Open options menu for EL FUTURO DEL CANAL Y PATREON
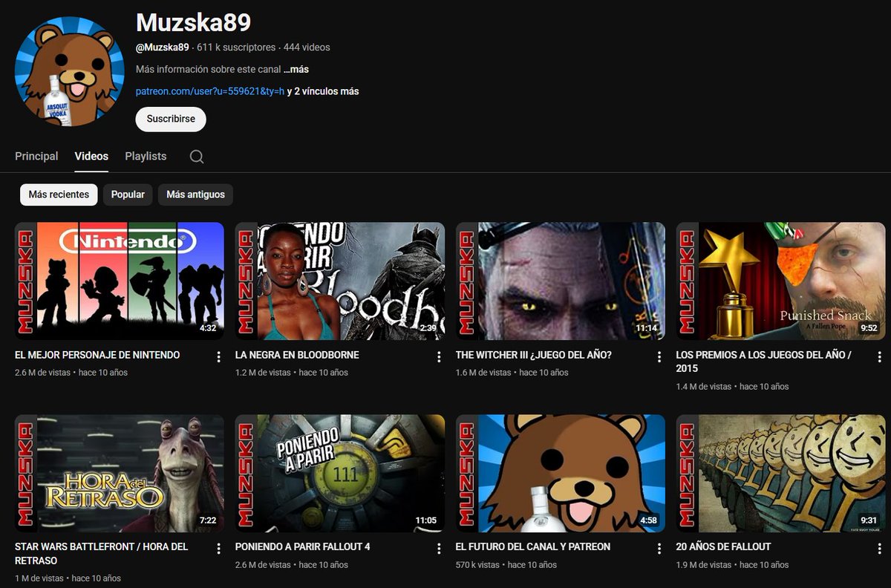The height and width of the screenshot is (588, 891). (x=659, y=549)
